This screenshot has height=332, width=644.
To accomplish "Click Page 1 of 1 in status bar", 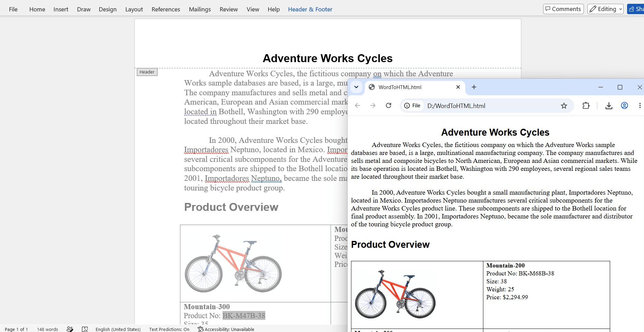I will 16,329.
